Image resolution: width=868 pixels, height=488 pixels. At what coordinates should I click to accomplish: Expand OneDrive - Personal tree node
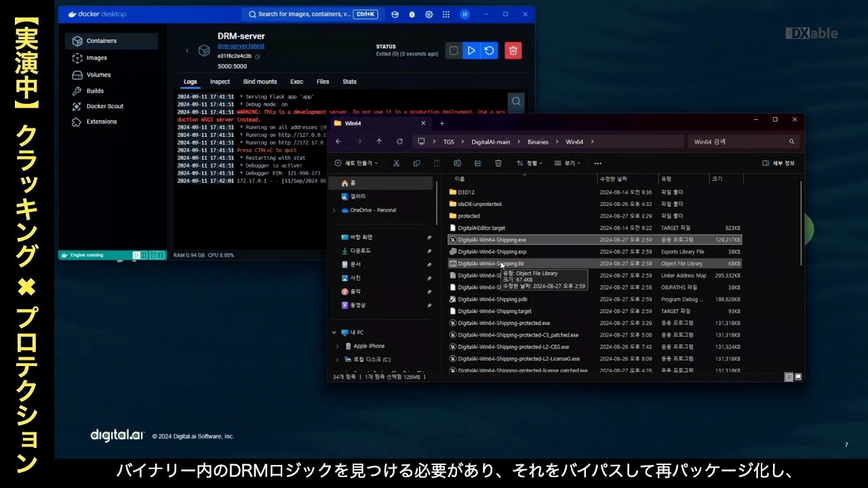click(x=334, y=210)
